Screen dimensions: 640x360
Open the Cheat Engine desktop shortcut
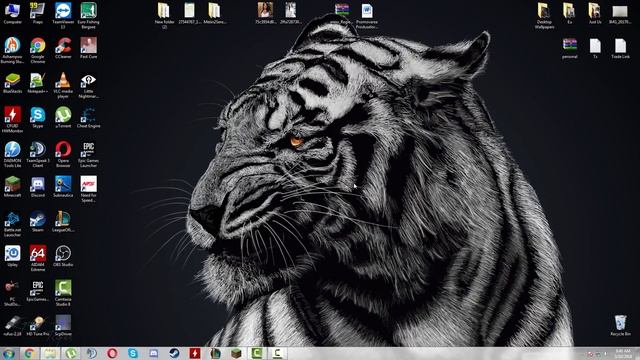point(89,118)
